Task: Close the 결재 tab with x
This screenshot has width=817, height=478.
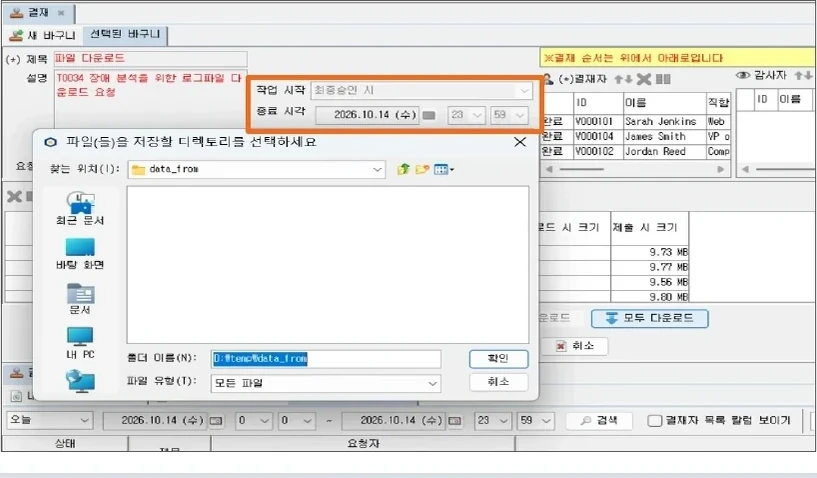Action: coord(61,13)
